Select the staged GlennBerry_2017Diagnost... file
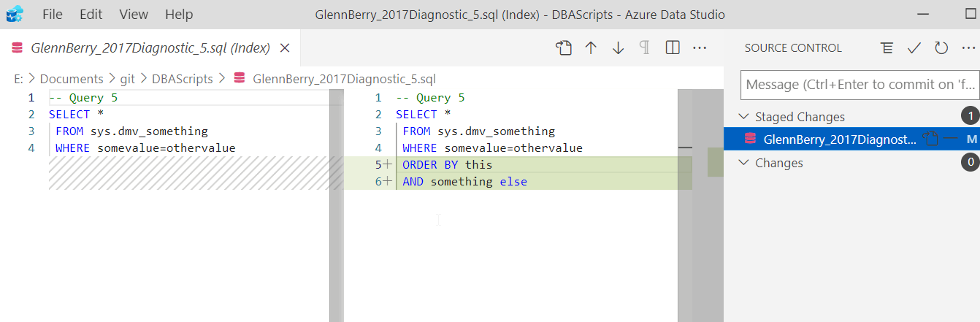 point(838,139)
